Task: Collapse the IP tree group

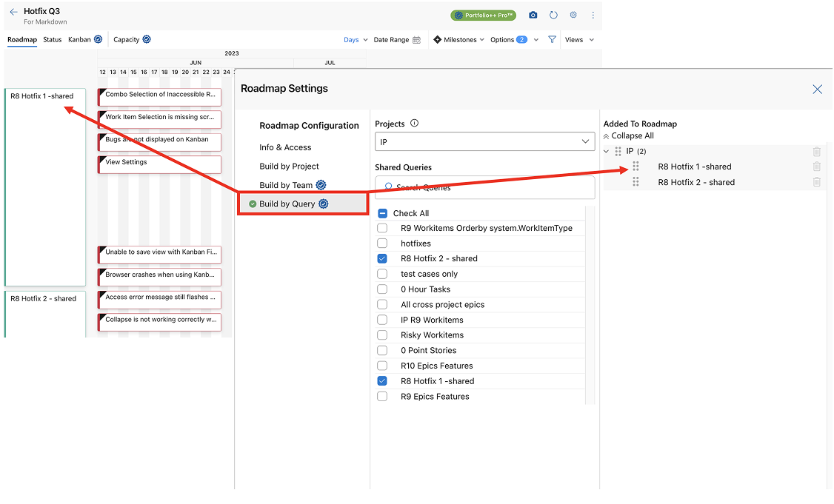Action: (607, 152)
